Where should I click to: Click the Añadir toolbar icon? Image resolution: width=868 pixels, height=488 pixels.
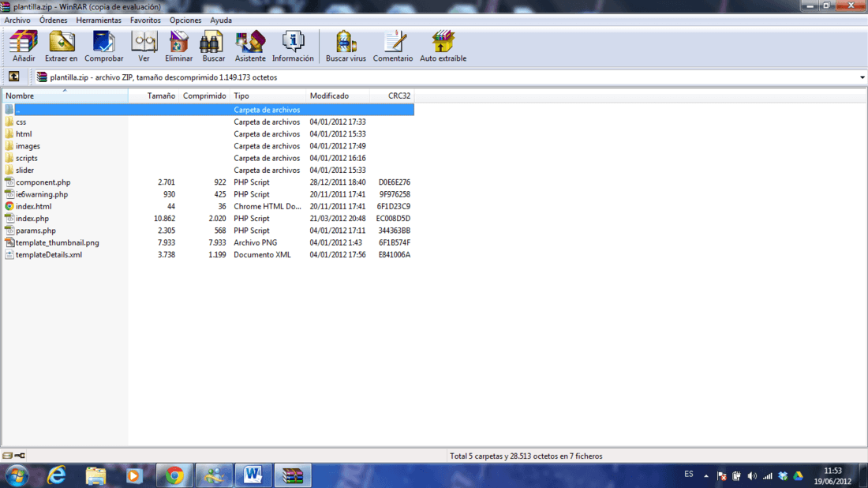tap(23, 47)
